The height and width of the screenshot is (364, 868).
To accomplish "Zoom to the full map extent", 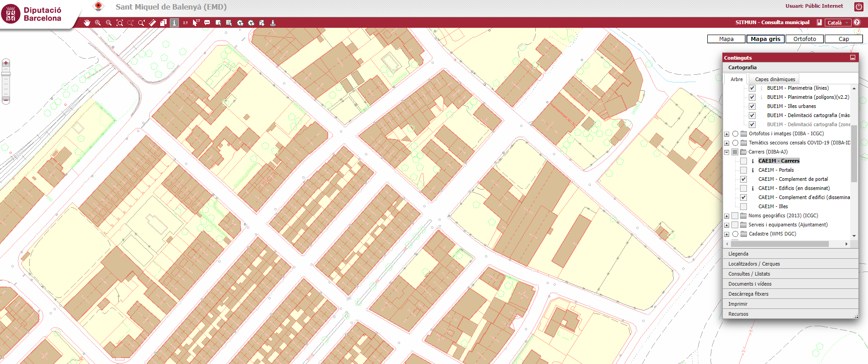I will [x=120, y=23].
